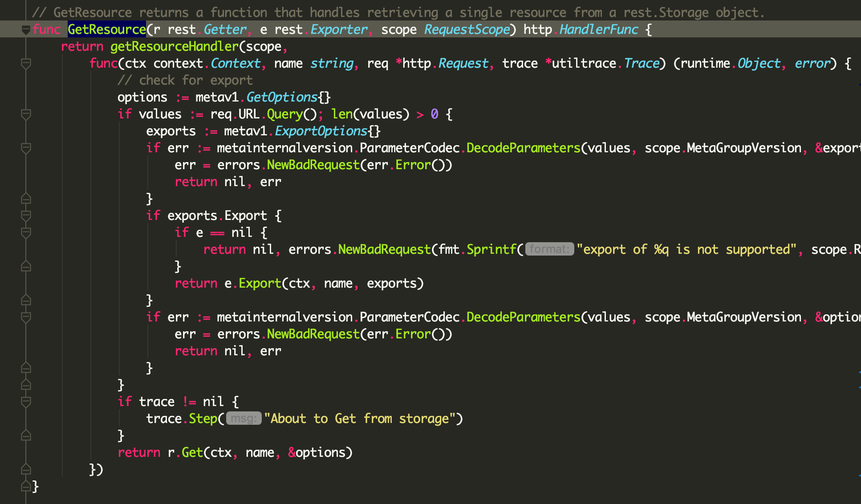The height and width of the screenshot is (504, 861).
Task: Click fold-end marker after 'trace.Step' block
Action: click(x=26, y=435)
